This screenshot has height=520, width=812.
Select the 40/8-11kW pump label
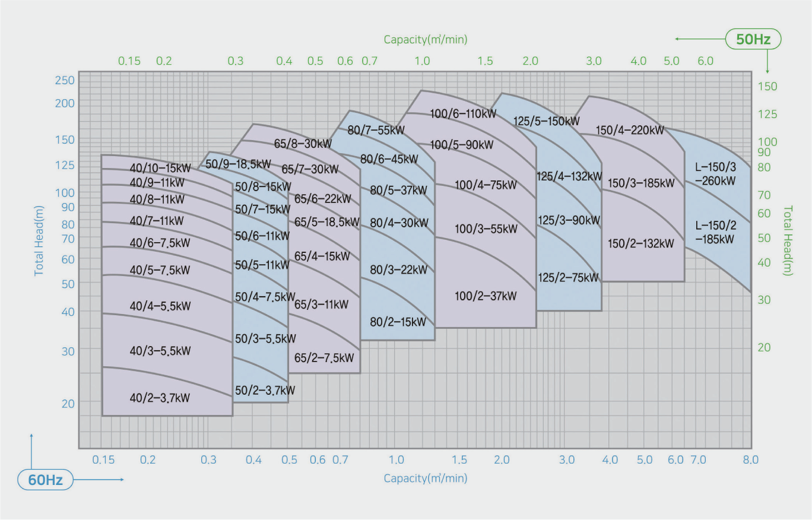click(x=157, y=199)
